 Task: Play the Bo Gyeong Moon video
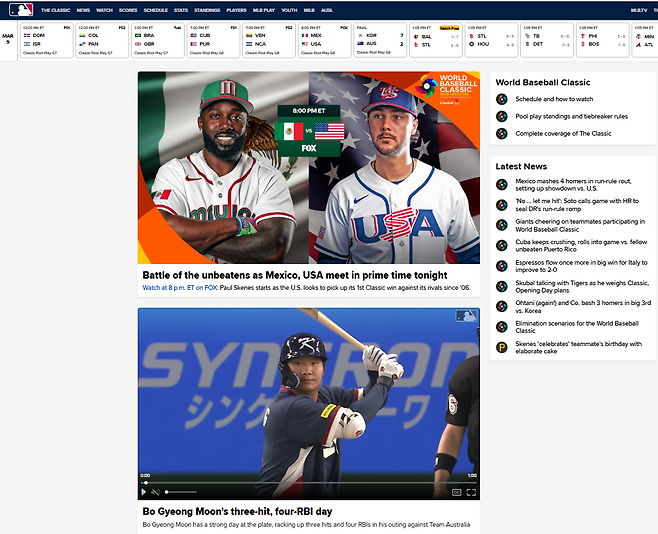[144, 492]
